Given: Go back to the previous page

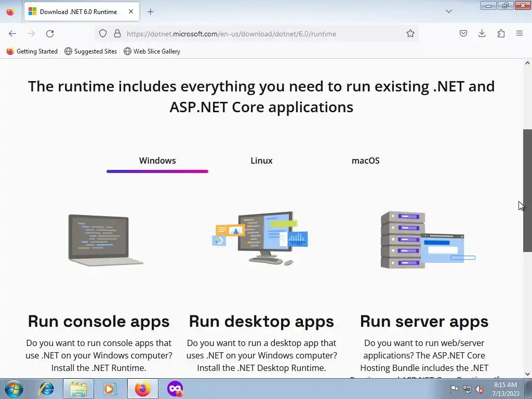Looking at the screenshot, I should coord(12,34).
